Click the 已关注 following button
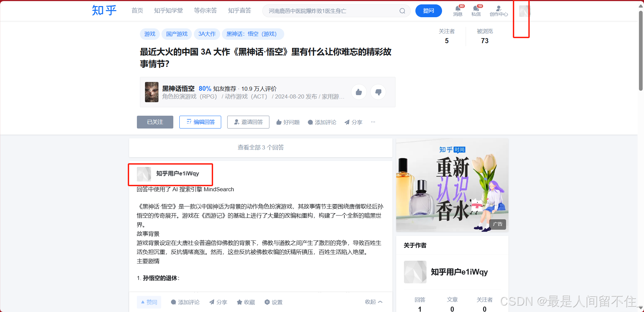This screenshot has width=644, height=312. pyautogui.click(x=155, y=122)
